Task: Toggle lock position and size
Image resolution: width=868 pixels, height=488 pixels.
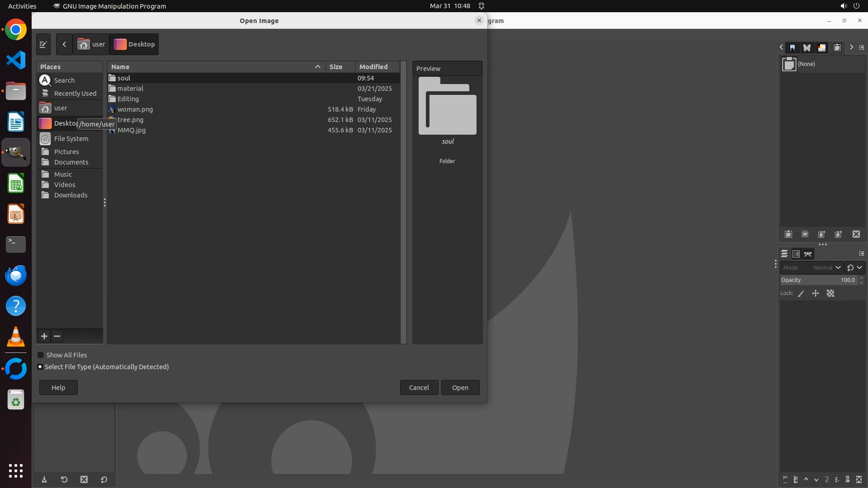Action: (816, 294)
